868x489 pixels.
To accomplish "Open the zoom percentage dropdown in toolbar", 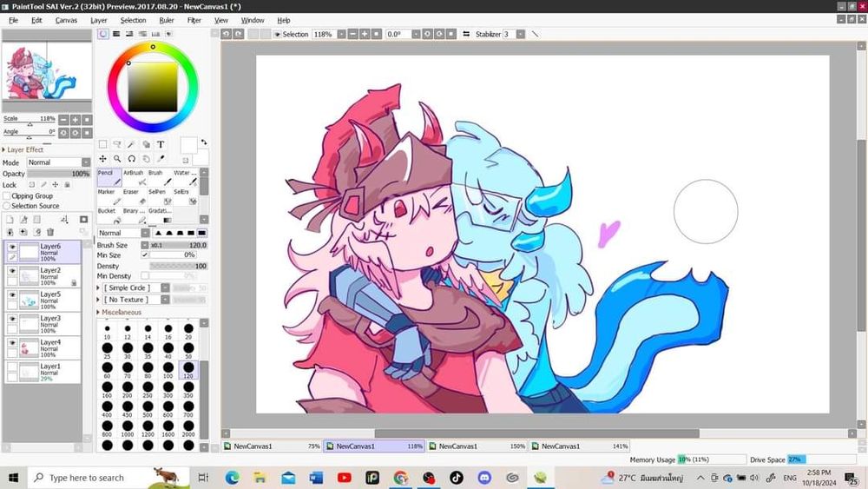I will (341, 35).
